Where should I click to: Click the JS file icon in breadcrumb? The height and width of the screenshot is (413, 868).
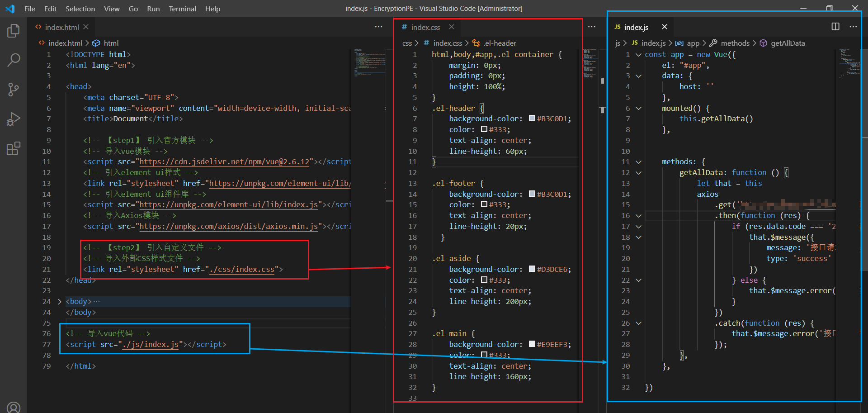point(635,43)
